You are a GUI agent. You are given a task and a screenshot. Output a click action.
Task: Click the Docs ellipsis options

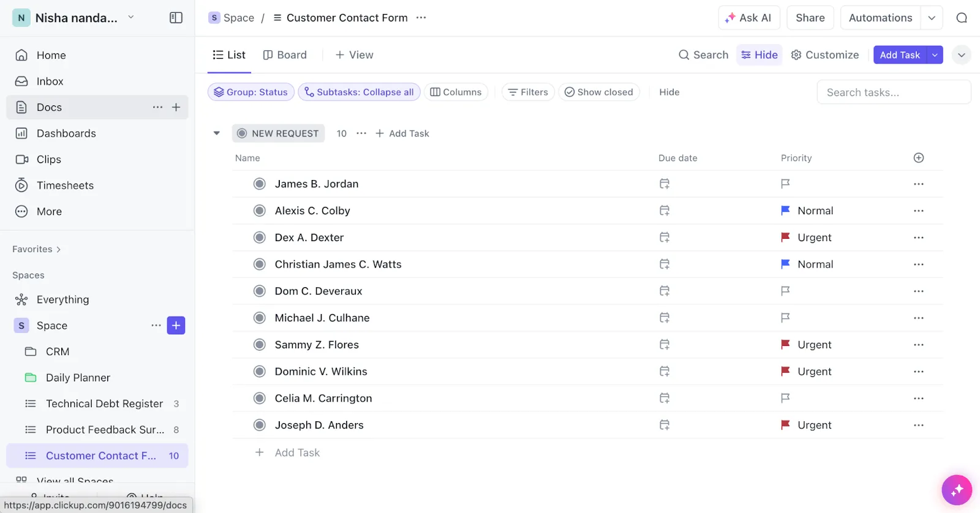[157, 107]
